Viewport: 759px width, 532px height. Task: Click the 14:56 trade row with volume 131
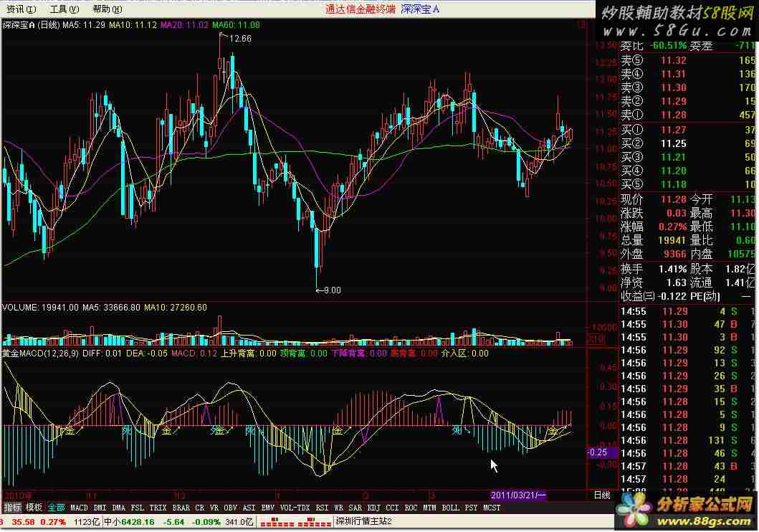pos(687,440)
